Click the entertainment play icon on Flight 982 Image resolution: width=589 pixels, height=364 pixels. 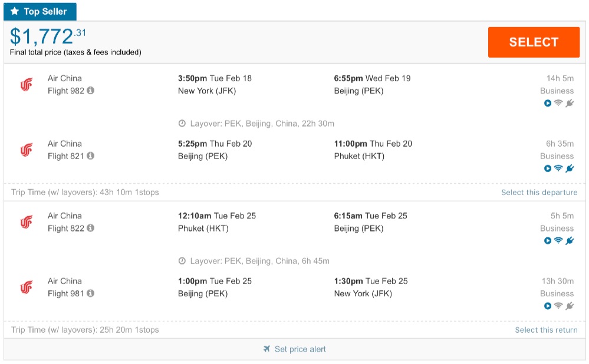pyautogui.click(x=548, y=104)
